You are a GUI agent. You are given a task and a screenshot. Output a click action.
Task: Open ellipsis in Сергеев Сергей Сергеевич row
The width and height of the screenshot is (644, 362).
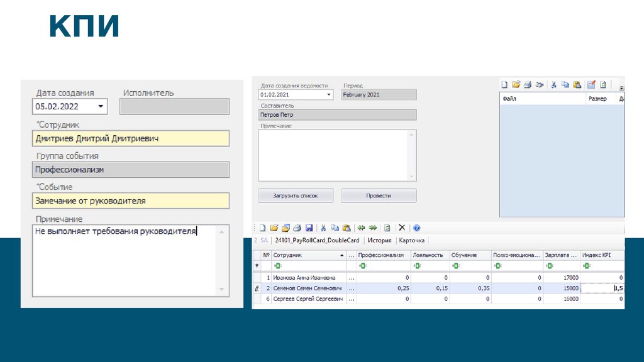coord(351,299)
